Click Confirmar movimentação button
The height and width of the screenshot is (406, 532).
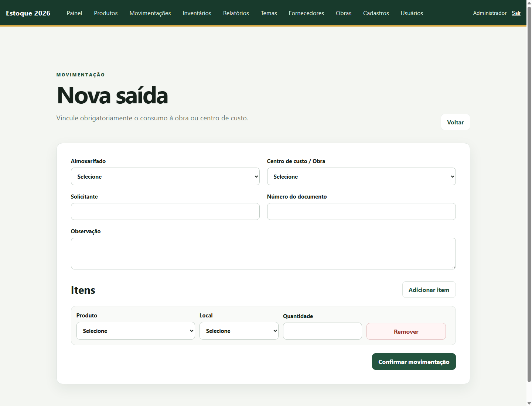point(414,362)
